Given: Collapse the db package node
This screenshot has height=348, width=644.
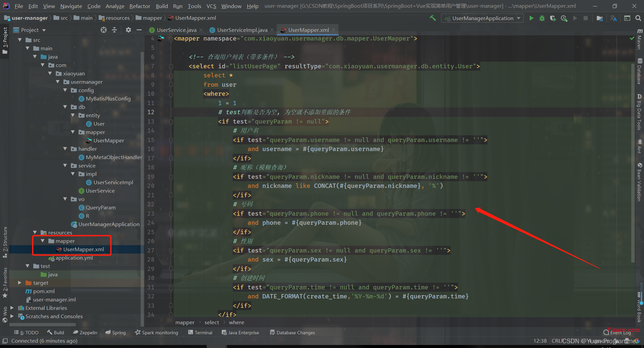Looking at the screenshot, I should click(65, 107).
